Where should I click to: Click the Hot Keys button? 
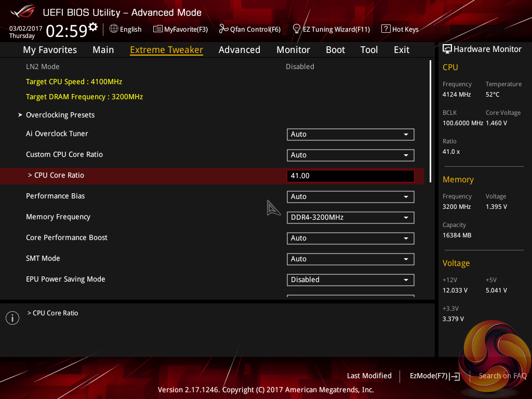pyautogui.click(x=400, y=29)
